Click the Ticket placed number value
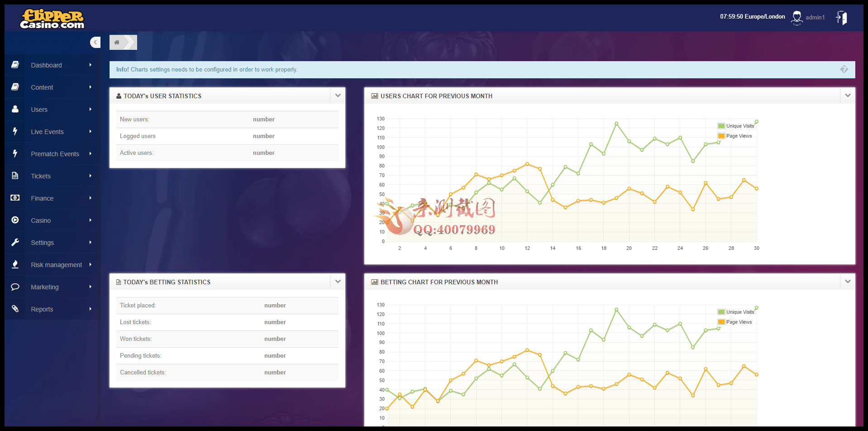Screen dimensions: 868x431 (x=275, y=305)
